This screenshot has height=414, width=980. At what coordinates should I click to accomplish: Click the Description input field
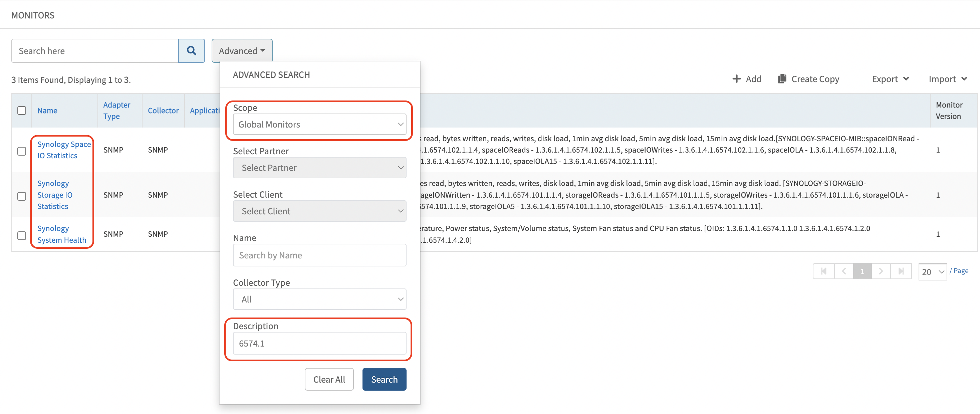[x=319, y=343]
